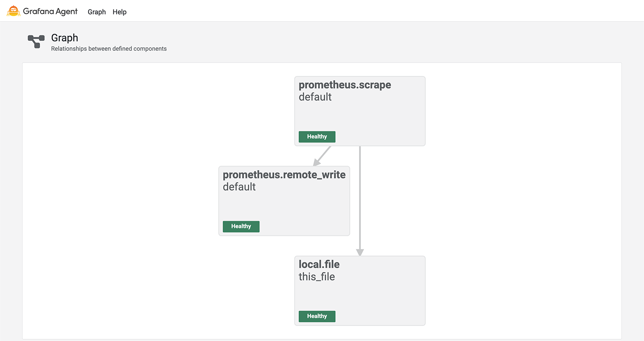Click the Graph page heading
The width and height of the screenshot is (644, 341).
tap(64, 38)
